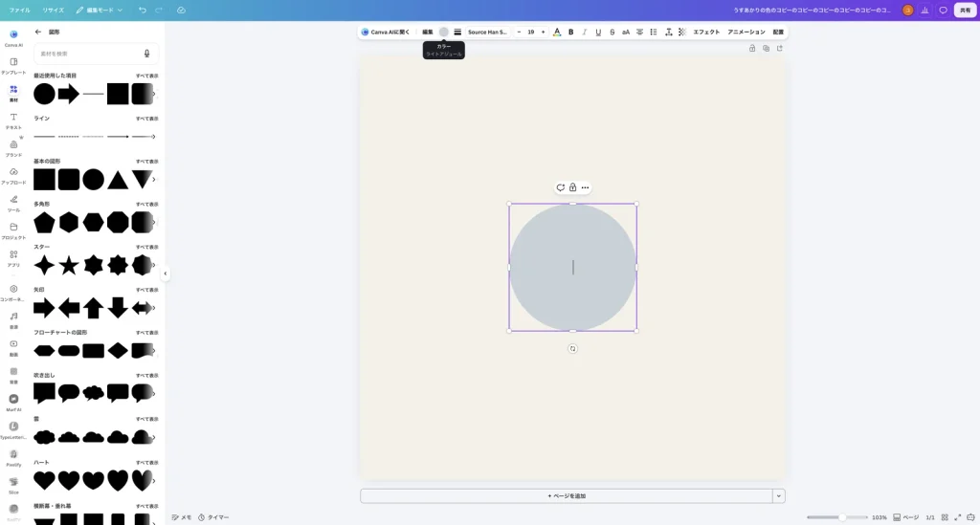Open the light-gray shape color swatch

coord(444,32)
